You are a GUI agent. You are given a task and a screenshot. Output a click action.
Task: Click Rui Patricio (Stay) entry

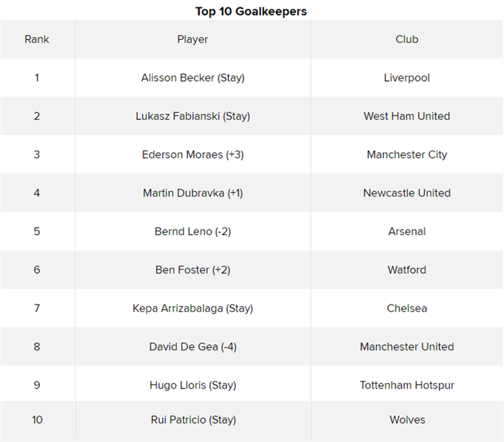[192, 420]
